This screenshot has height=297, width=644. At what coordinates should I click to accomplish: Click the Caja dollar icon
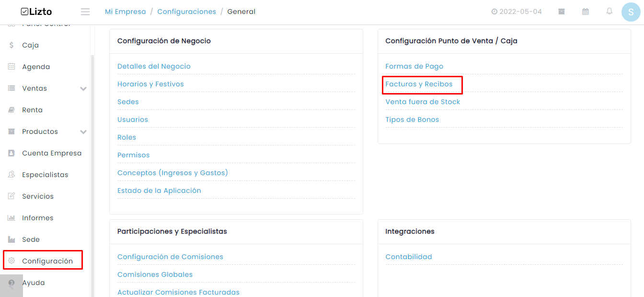coord(11,45)
